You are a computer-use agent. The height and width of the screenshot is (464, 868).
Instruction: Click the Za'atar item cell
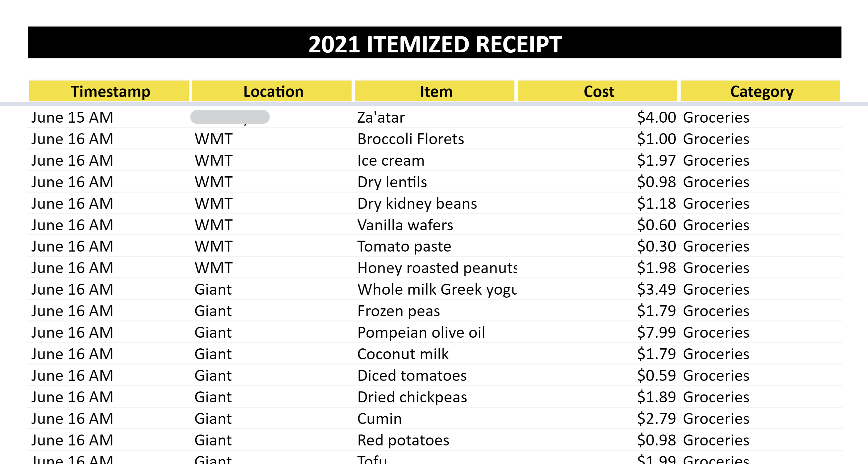coord(381,118)
